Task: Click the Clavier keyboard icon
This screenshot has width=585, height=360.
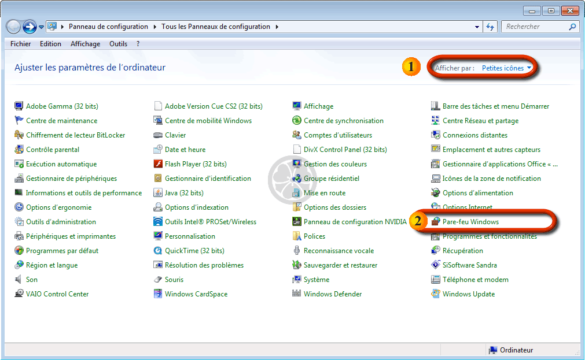Action: (x=158, y=135)
